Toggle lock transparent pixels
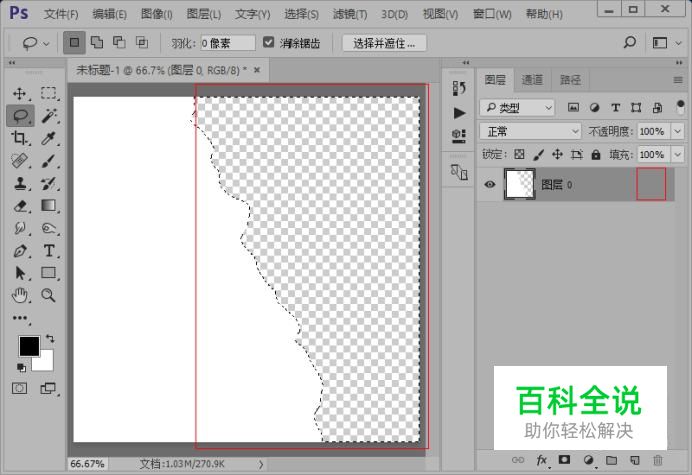692x475 pixels. [x=519, y=154]
